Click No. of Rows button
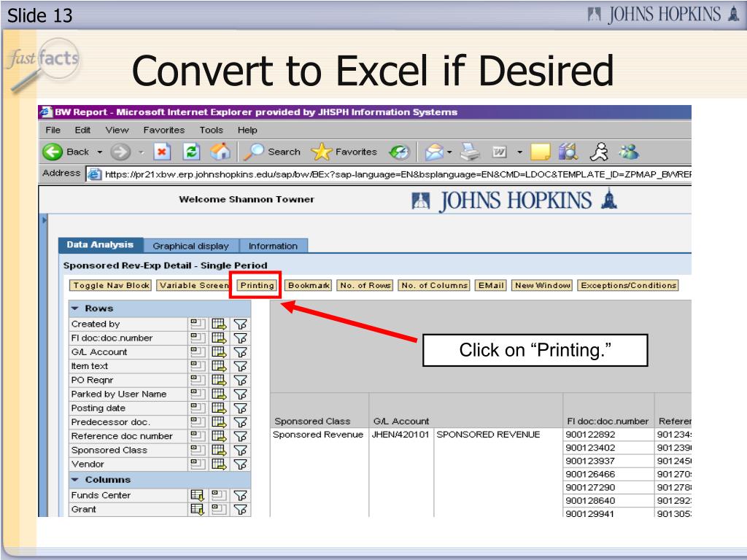The image size is (747, 560). (365, 285)
